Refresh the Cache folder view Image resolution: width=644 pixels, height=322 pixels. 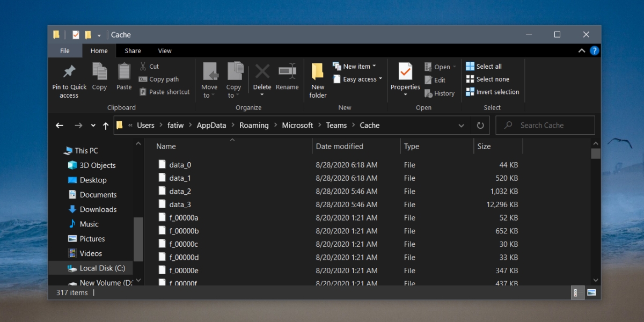(480, 125)
